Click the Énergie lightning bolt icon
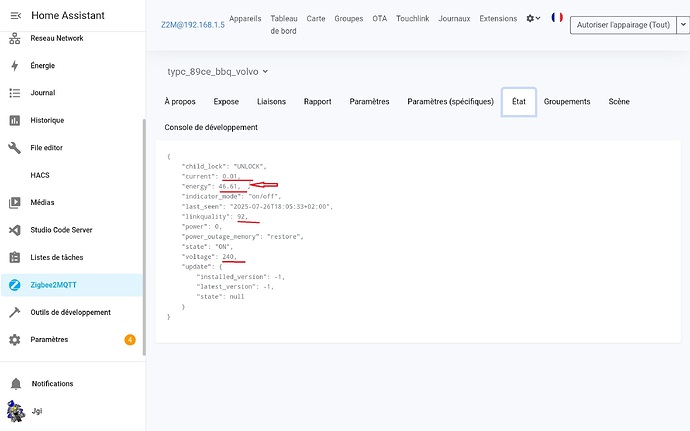Viewport: 690px width, 431px height. (x=15, y=66)
